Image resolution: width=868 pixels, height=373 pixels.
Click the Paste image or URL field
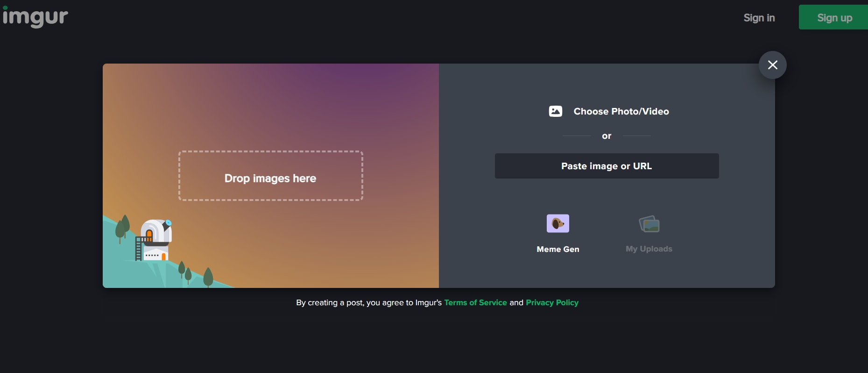(x=607, y=166)
